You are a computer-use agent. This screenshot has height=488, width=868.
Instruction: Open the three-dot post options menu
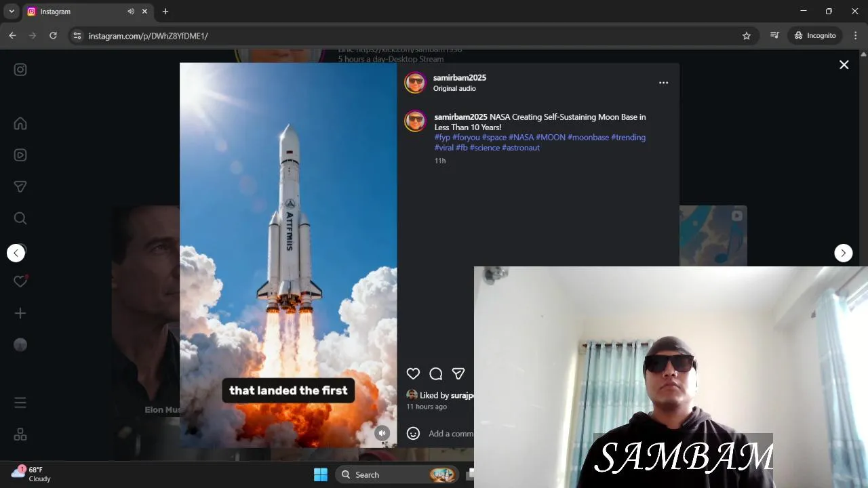coord(663,83)
